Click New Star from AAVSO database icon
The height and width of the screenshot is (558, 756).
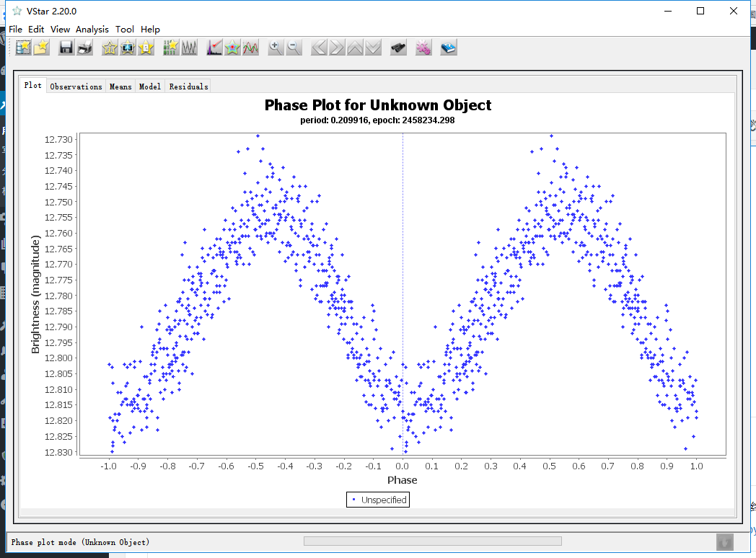tap(23, 48)
